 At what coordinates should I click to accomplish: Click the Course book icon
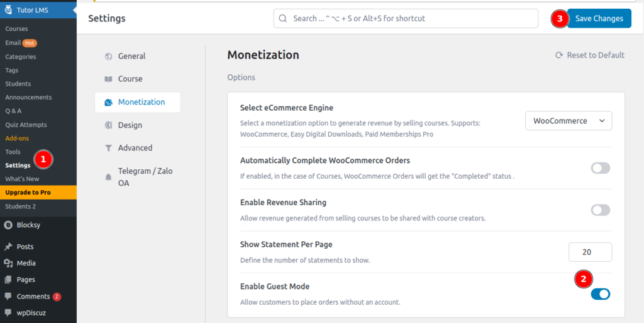click(108, 79)
